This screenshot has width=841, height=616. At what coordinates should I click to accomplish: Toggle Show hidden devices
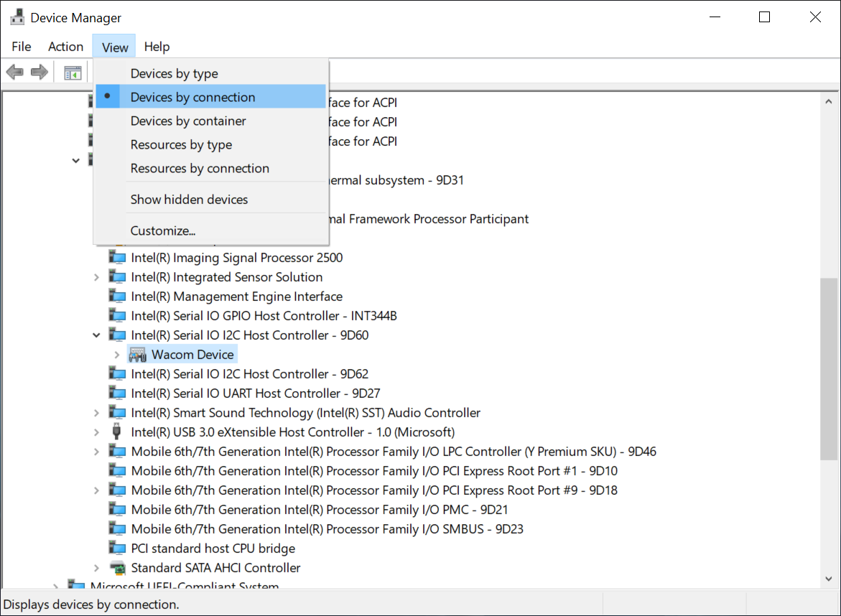(x=189, y=200)
